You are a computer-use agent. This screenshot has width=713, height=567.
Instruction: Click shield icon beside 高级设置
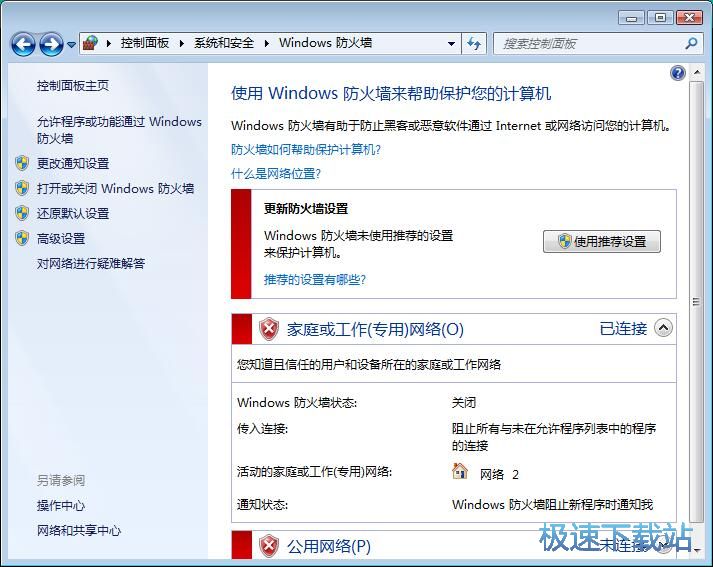pyautogui.click(x=22, y=238)
